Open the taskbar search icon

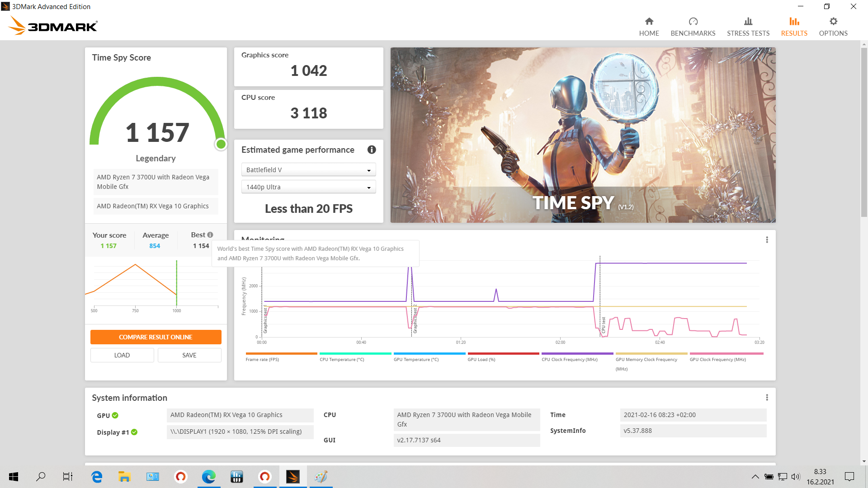click(41, 476)
